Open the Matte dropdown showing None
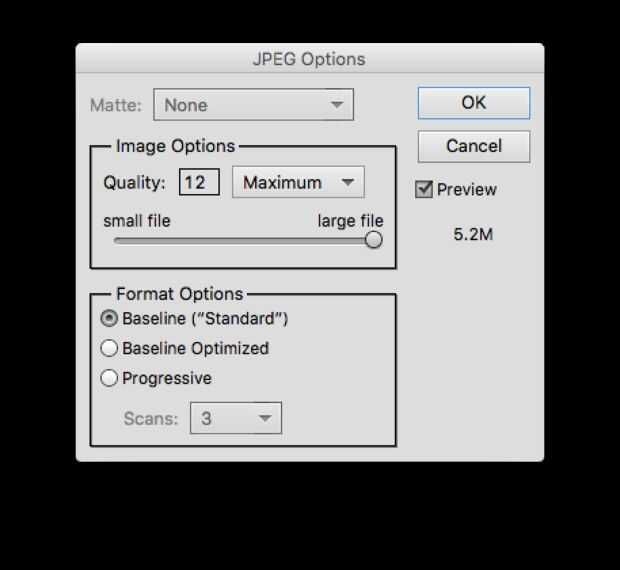The image size is (620, 570). tap(253, 105)
